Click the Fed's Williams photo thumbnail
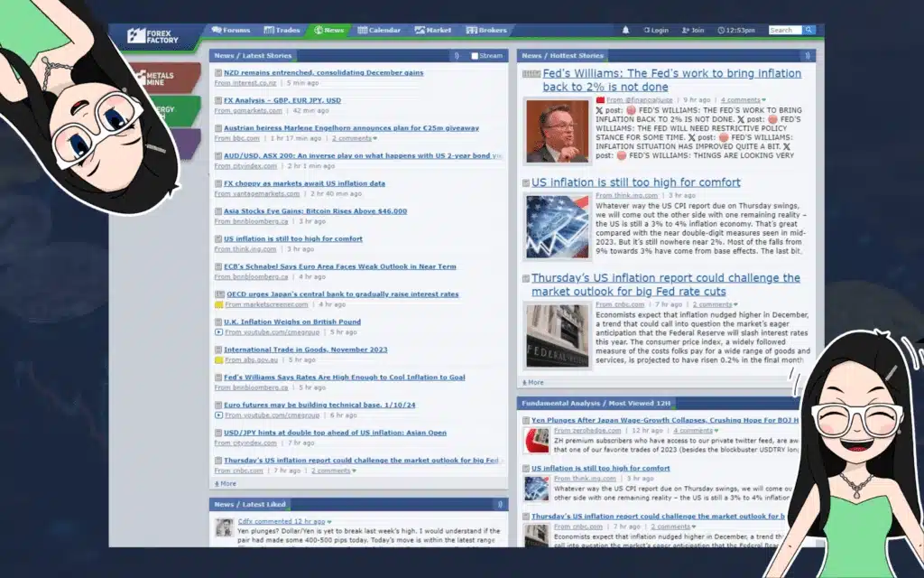The image size is (924, 578). [558, 132]
